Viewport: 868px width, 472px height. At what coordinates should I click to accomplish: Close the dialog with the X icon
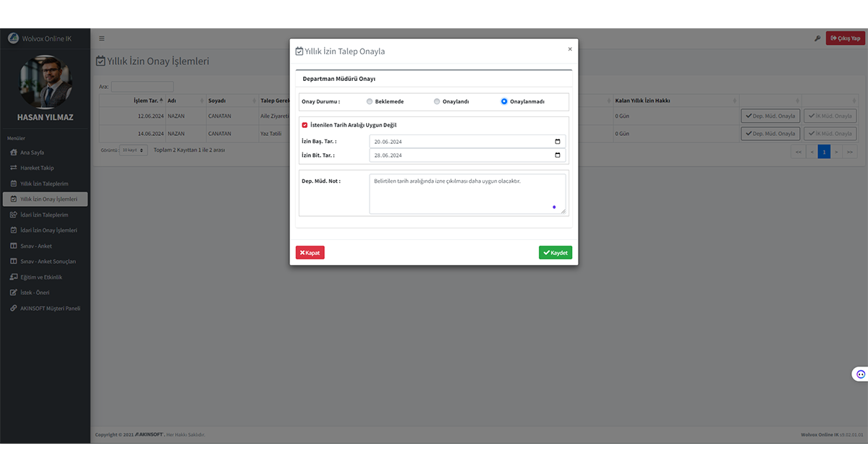569,49
